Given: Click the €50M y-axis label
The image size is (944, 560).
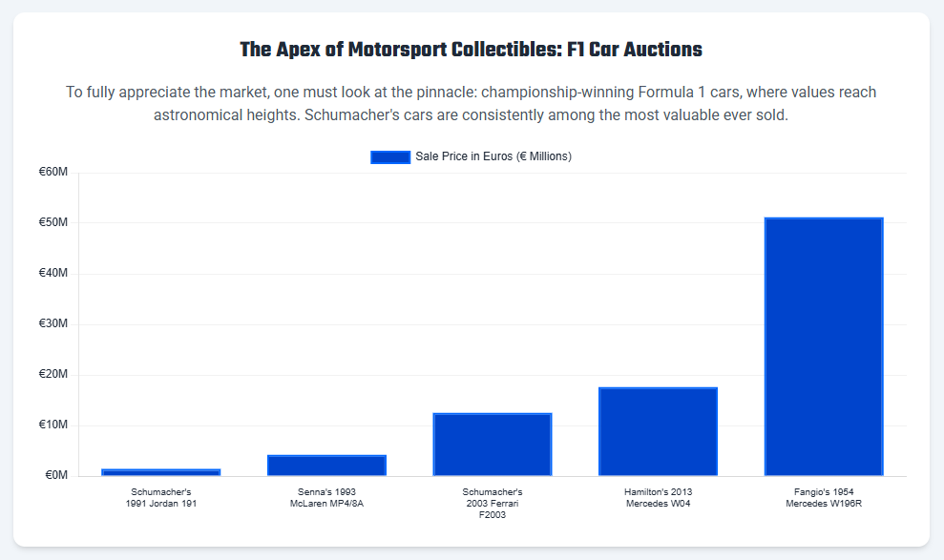Looking at the screenshot, I should (52, 223).
